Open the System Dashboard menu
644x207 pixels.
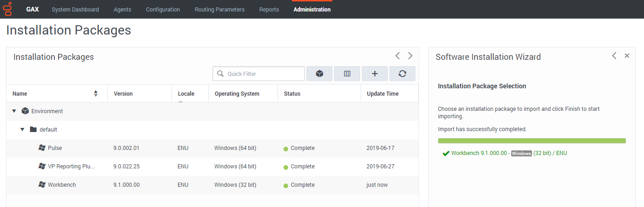pos(75,9)
